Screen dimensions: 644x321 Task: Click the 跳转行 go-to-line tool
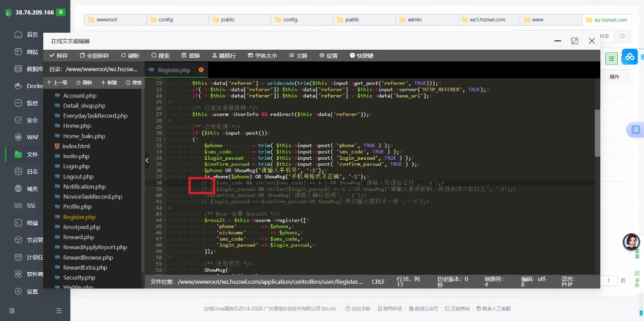click(223, 56)
